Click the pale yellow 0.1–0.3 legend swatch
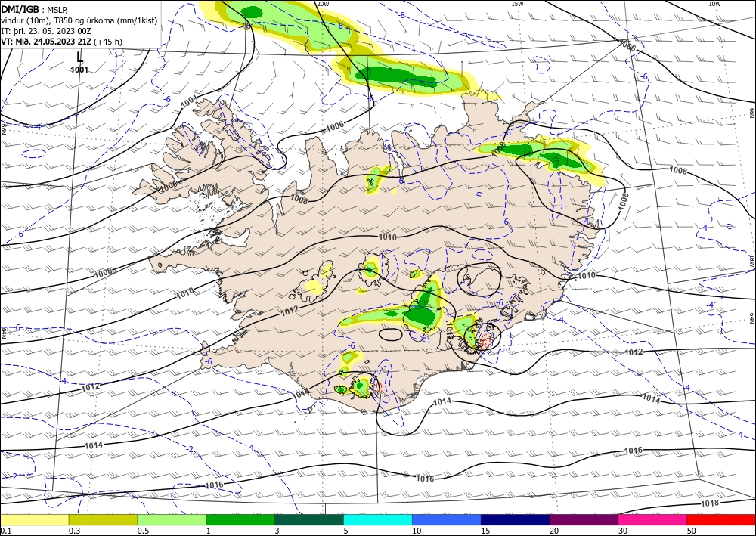 [34, 519]
